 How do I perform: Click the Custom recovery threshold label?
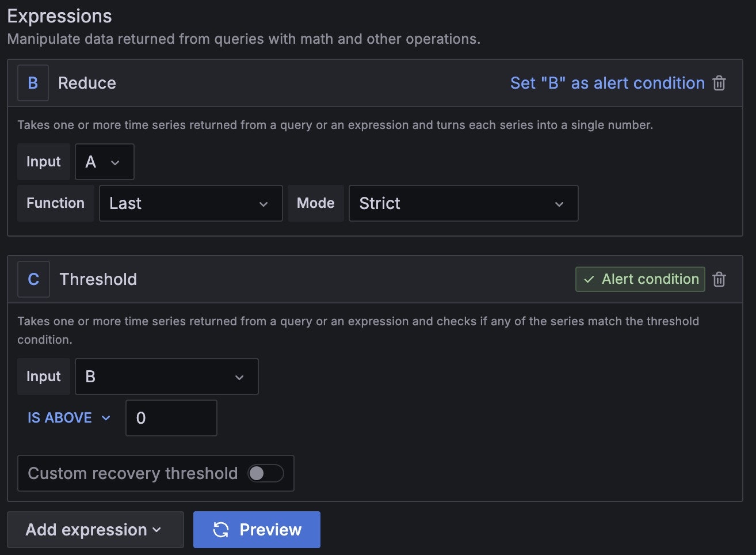point(133,473)
